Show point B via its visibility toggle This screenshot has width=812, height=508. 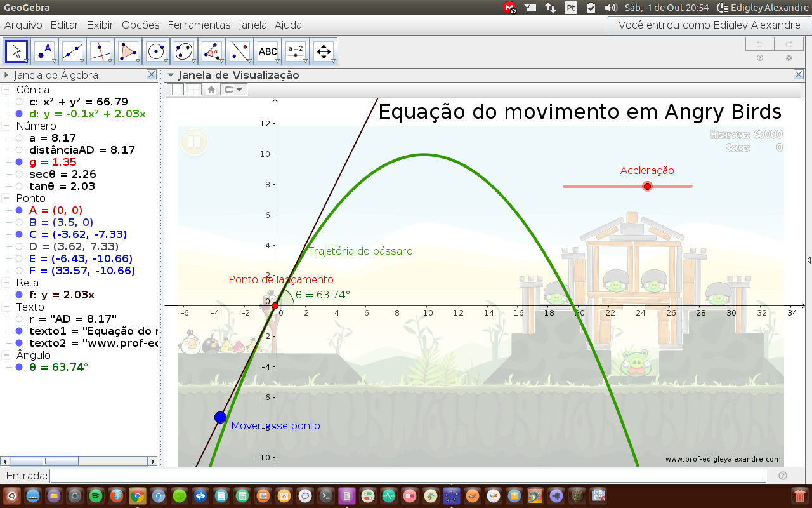[x=20, y=221]
